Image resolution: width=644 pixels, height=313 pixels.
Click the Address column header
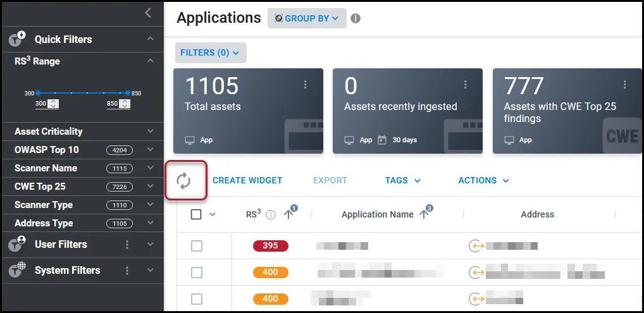tap(537, 214)
